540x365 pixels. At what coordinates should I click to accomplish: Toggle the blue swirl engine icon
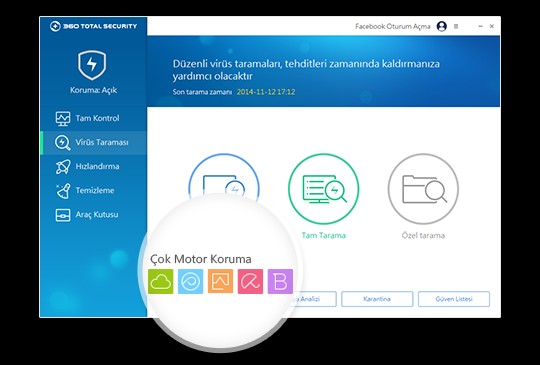tap(190, 282)
